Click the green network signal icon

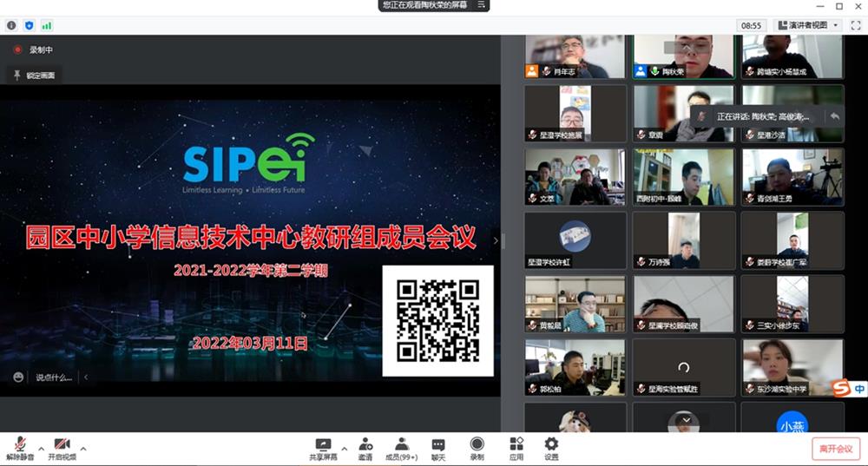(x=46, y=25)
